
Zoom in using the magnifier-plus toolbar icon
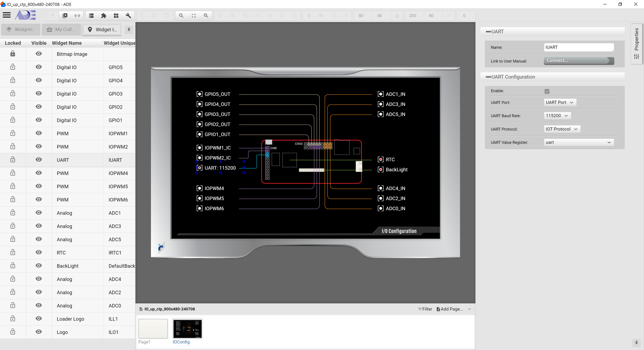tap(206, 15)
